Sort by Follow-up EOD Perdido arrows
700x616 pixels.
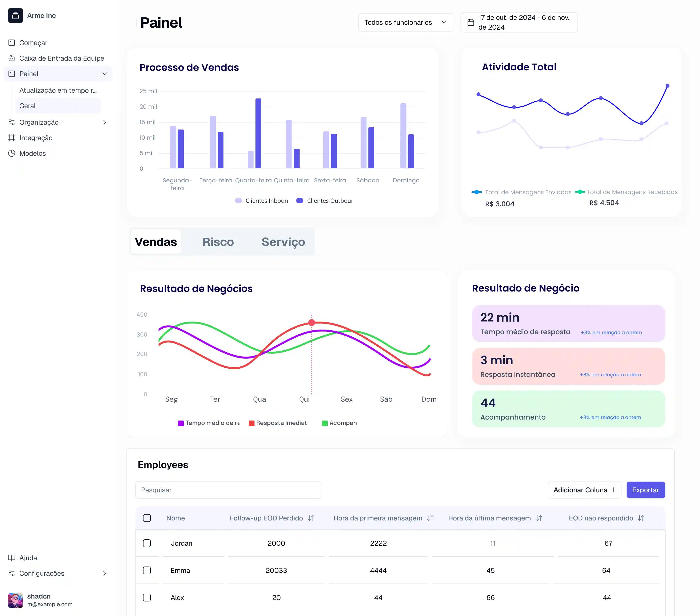click(311, 518)
